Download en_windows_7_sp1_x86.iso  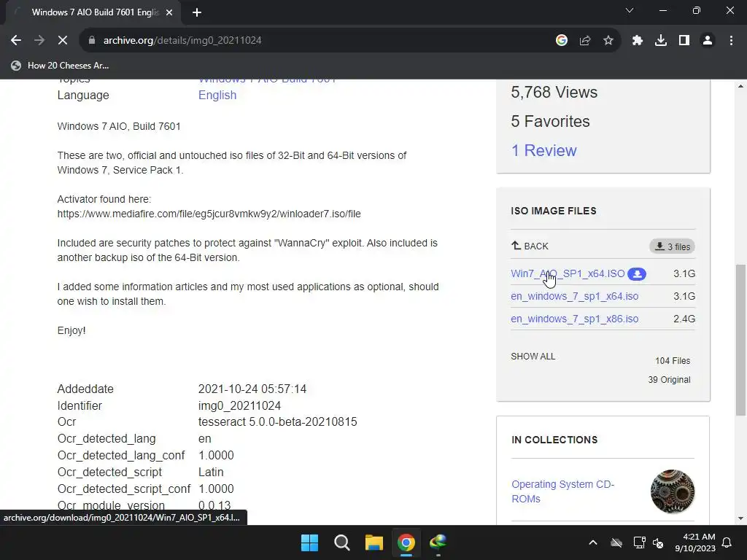click(x=575, y=319)
